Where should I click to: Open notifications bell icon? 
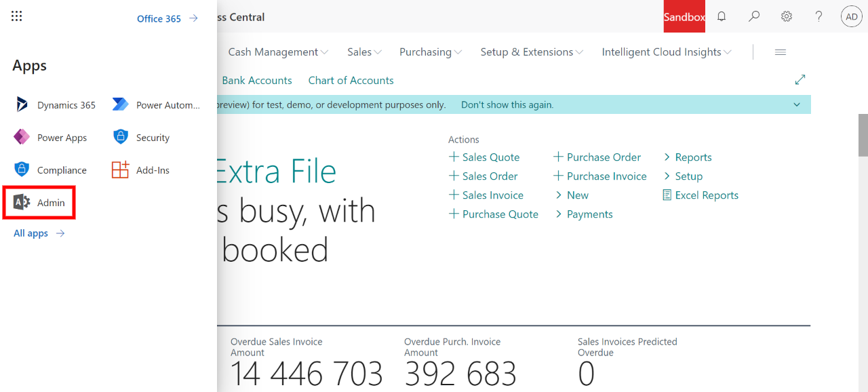(x=722, y=16)
